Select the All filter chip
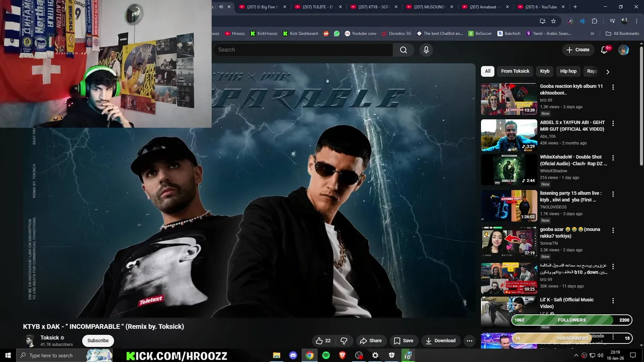 click(x=488, y=71)
